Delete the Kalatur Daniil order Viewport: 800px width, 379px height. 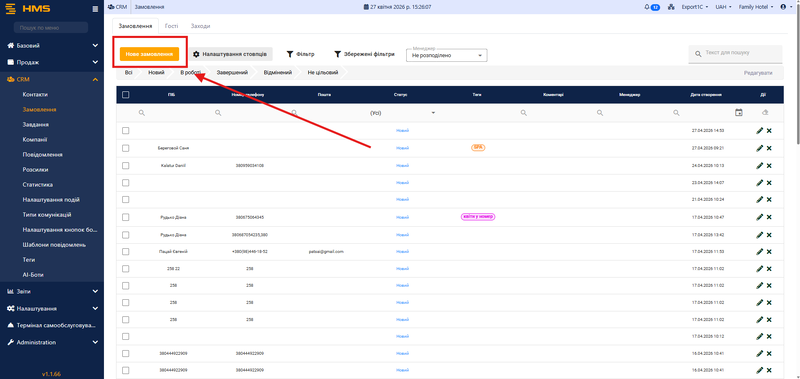769,165
